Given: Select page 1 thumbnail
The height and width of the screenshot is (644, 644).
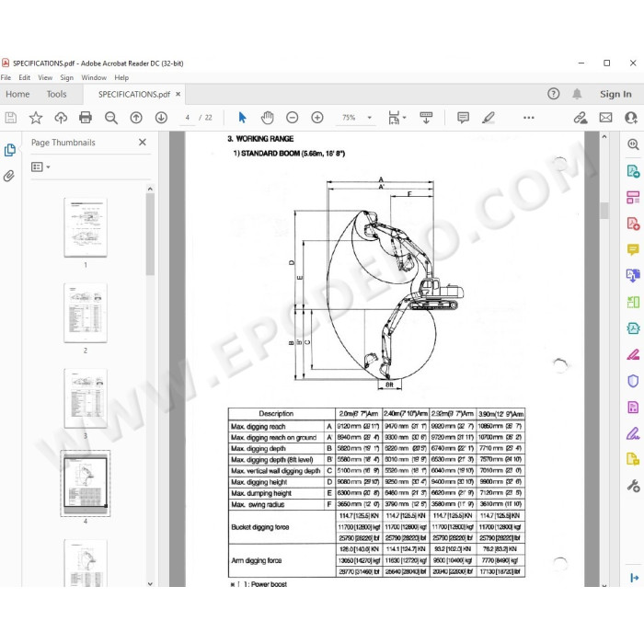Looking at the screenshot, I should coord(86,227).
